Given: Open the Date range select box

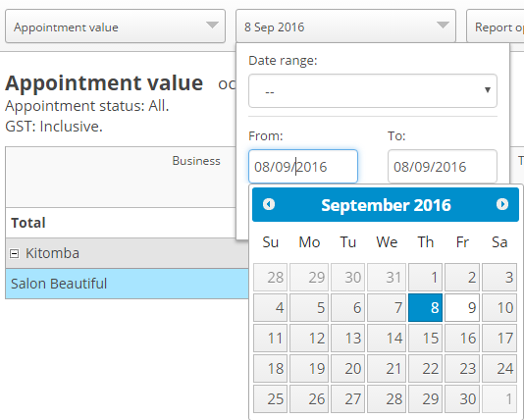Looking at the screenshot, I should coord(373,91).
